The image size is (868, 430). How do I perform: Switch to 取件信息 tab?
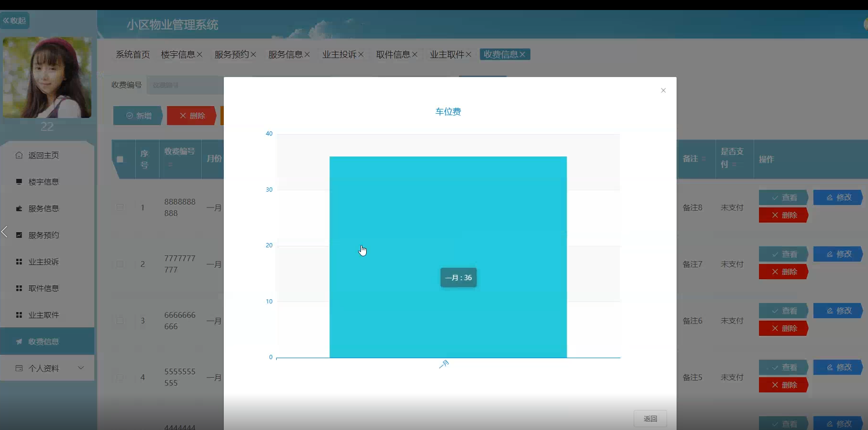393,55
